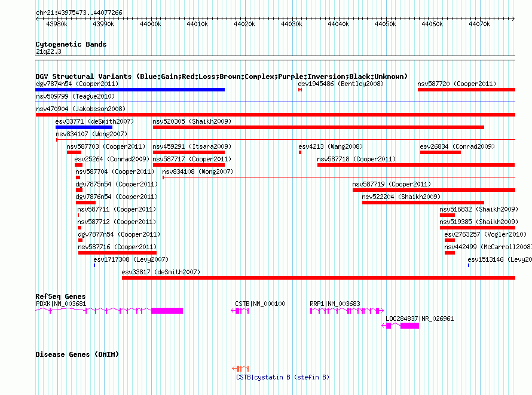Click the red nsv470904 loss bar

(x=275, y=115)
